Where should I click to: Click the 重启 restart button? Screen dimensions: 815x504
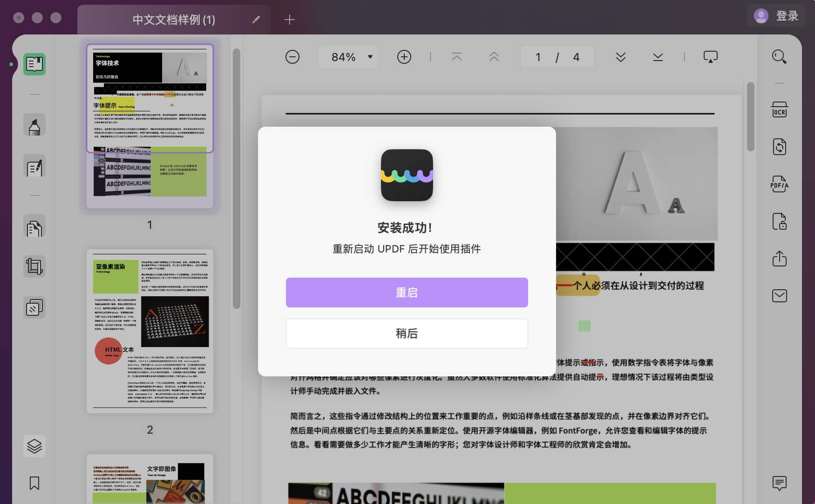(407, 293)
